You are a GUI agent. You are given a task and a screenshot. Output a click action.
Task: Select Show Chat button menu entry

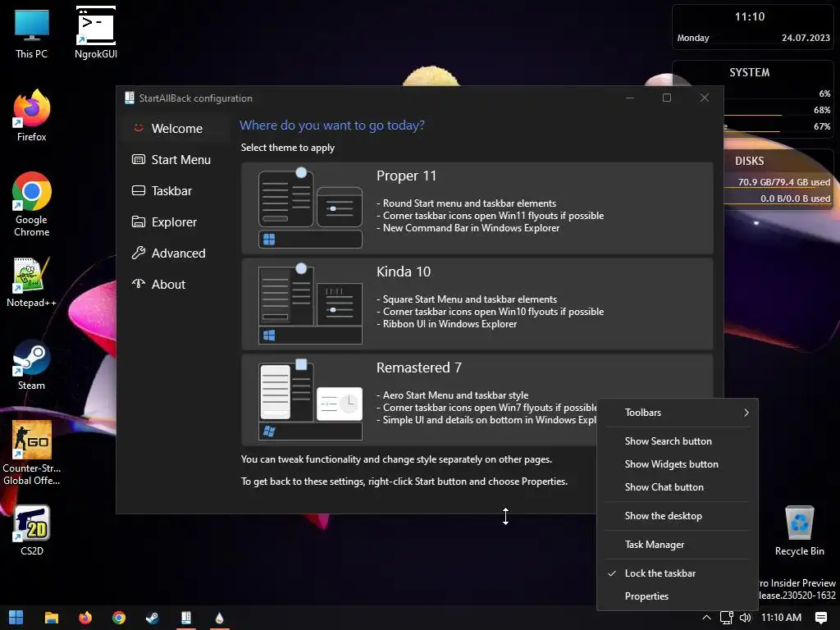click(677, 487)
